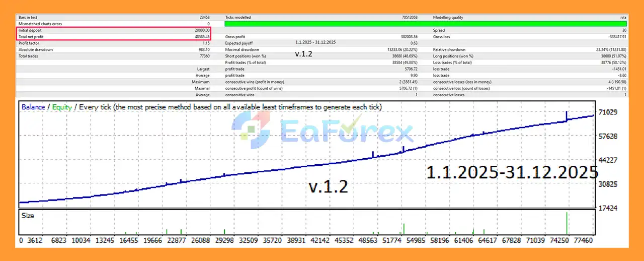The image size is (644, 261).
Task: Click the Balance legend label in chart
Action: pos(33,107)
